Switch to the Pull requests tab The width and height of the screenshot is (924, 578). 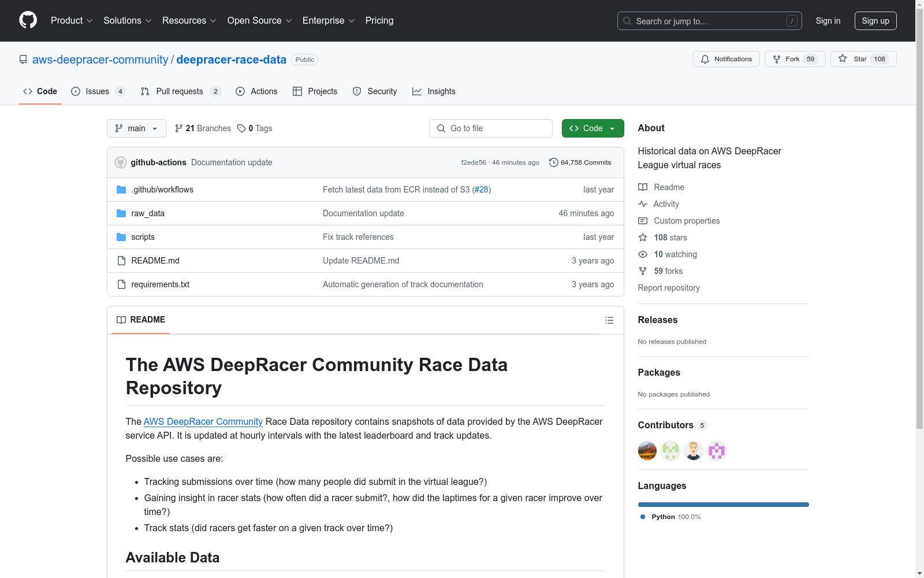tap(181, 91)
